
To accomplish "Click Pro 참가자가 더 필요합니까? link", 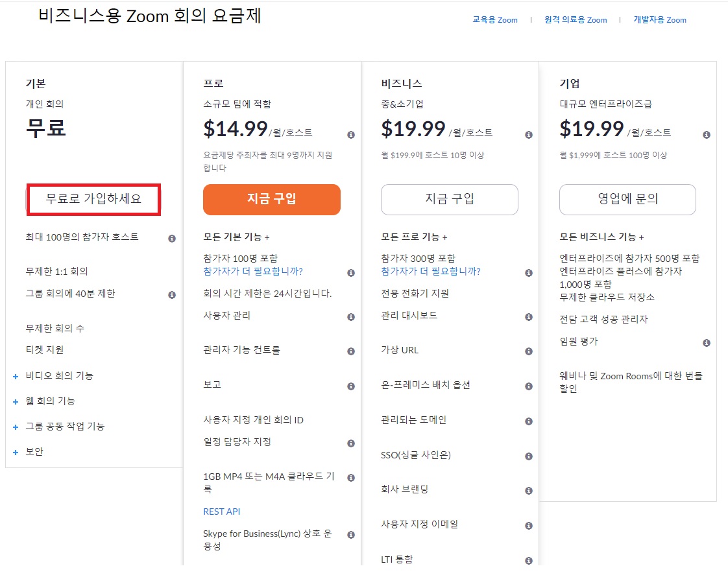I will (x=253, y=272).
